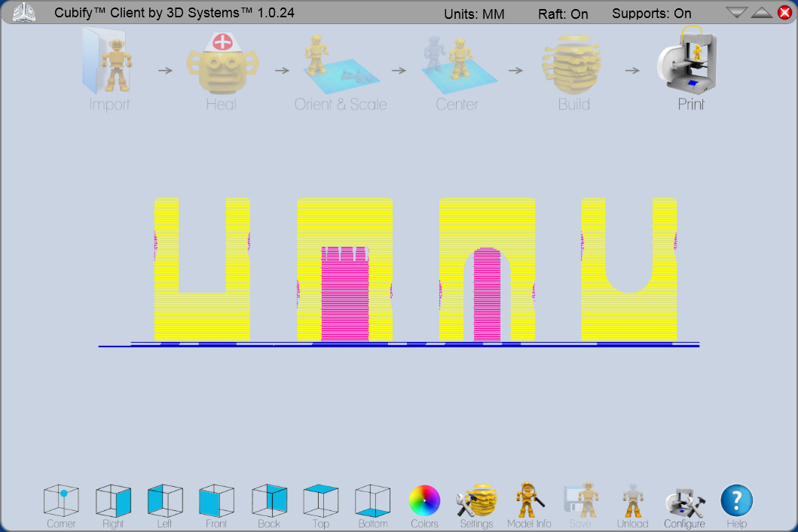Toggle Raft from On to Off
This screenshot has width=798, height=532.
click(x=564, y=13)
